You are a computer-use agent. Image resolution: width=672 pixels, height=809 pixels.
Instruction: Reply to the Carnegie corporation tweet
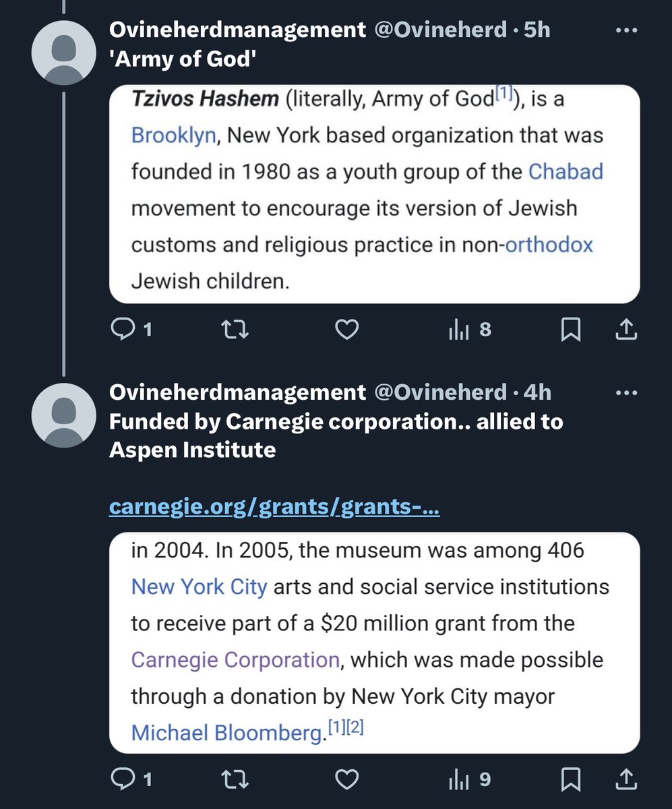point(122,780)
